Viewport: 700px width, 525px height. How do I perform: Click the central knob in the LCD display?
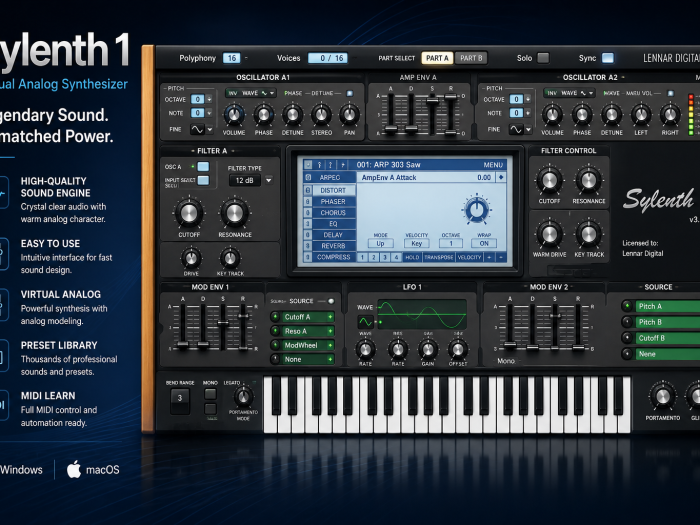pos(477,209)
